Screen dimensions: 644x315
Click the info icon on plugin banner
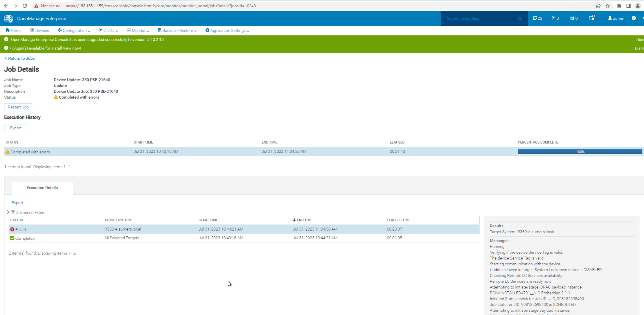coord(6,48)
